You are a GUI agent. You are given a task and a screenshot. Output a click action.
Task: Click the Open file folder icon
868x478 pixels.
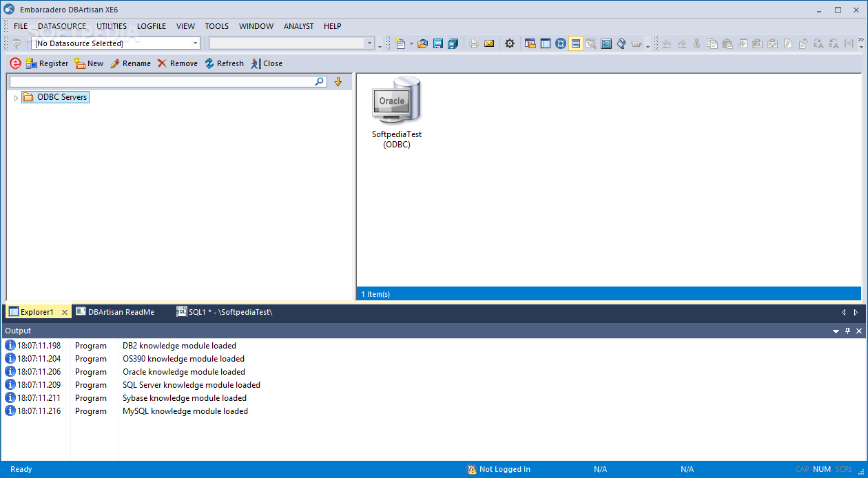[x=422, y=43]
